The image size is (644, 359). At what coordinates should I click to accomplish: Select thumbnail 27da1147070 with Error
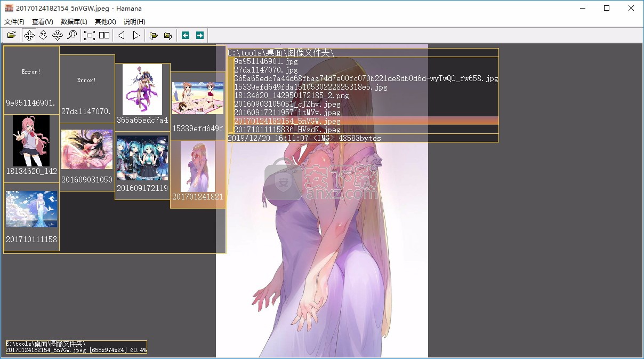click(87, 89)
